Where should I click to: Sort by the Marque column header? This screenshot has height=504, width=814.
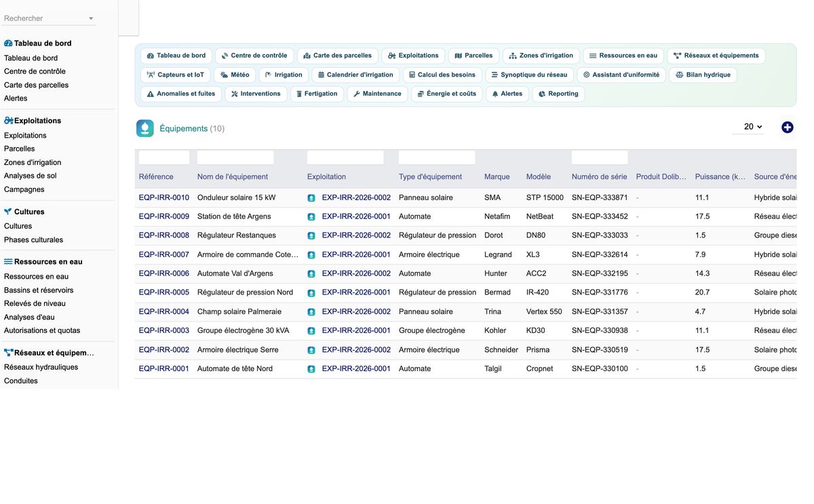(497, 177)
